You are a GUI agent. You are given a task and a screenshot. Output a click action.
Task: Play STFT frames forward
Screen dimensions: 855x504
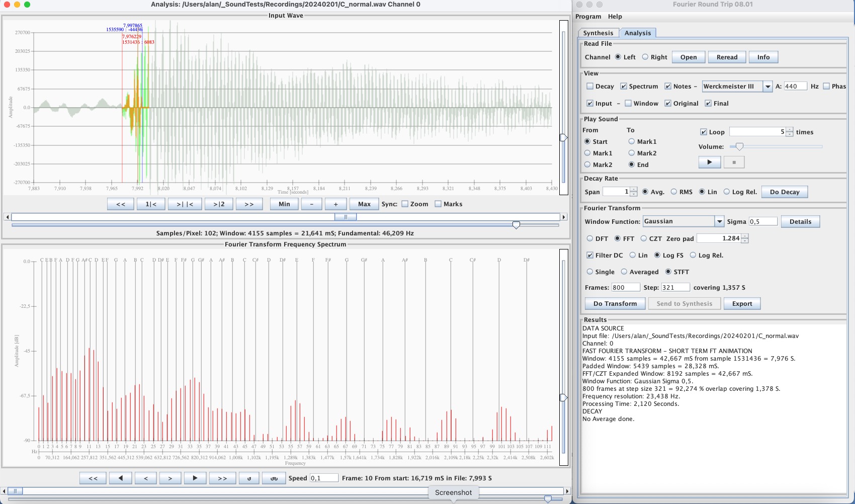[x=195, y=478]
